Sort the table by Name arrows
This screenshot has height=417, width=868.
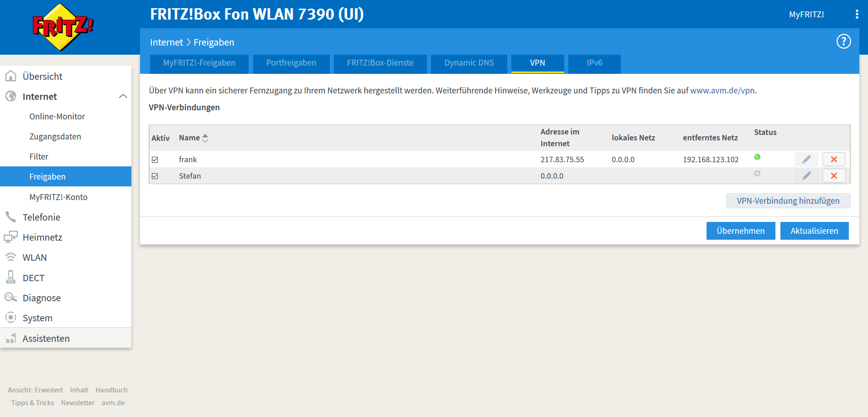pyautogui.click(x=205, y=138)
